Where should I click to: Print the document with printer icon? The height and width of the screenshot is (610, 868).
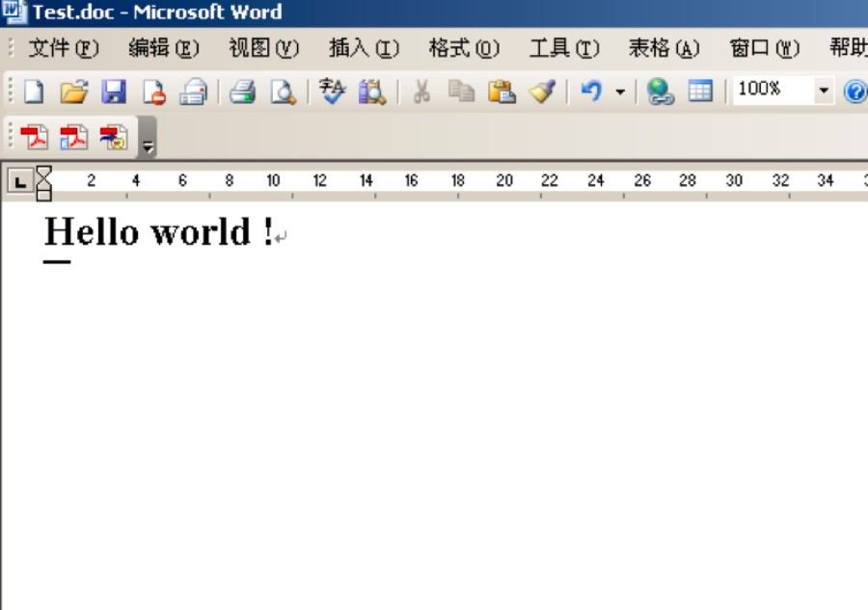pyautogui.click(x=242, y=92)
